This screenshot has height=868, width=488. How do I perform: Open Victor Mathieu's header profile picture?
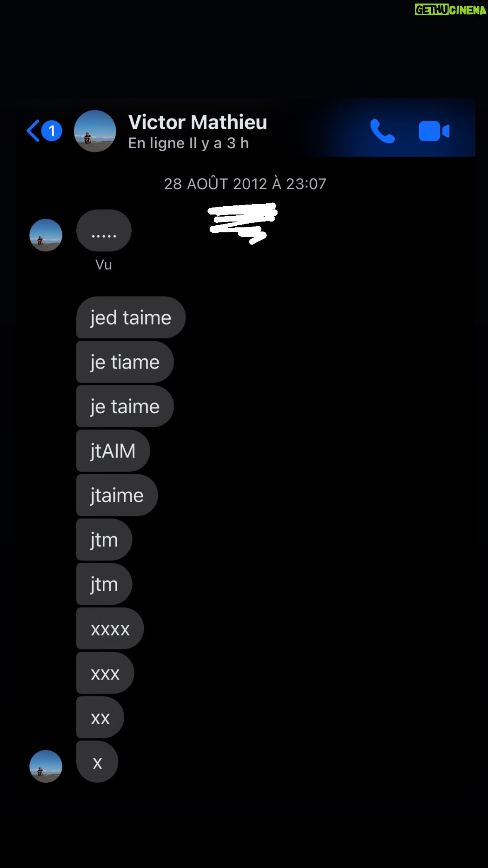(95, 131)
